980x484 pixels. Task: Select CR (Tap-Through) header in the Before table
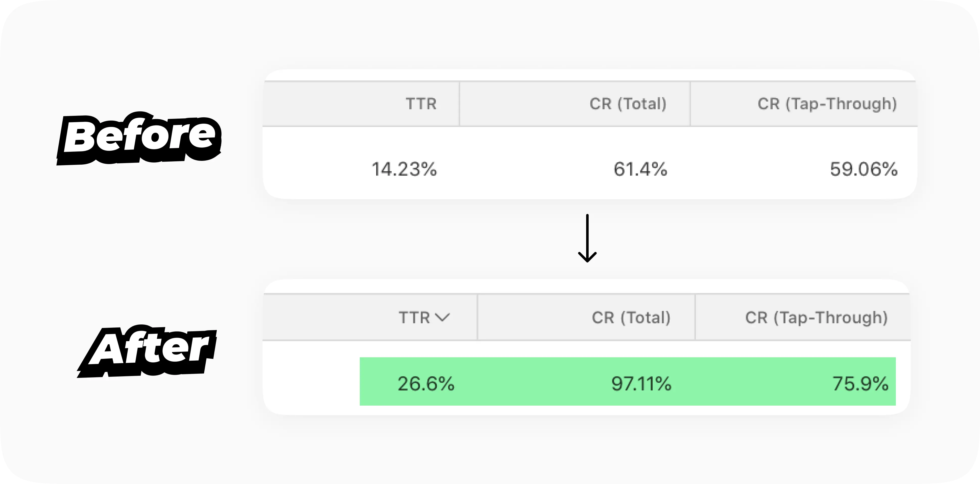(x=827, y=104)
